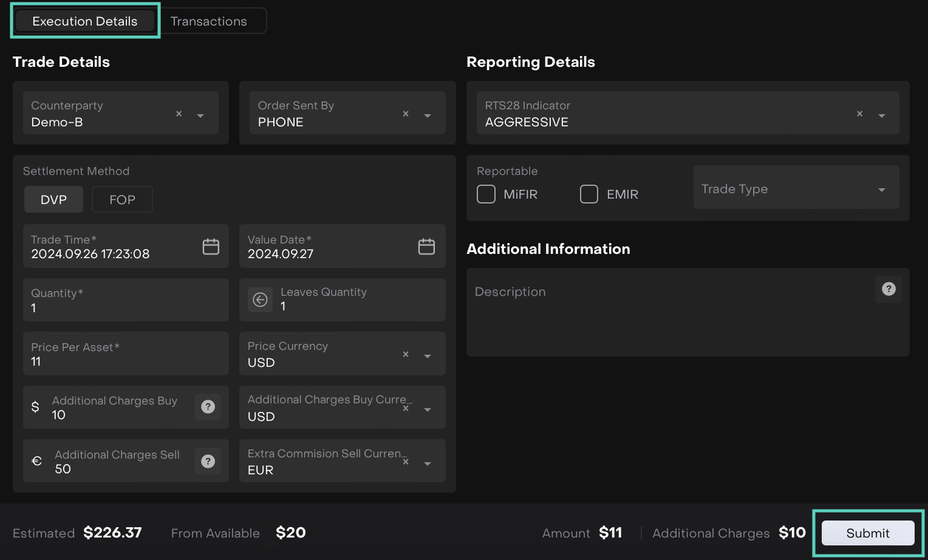Clear the RTS28 Indicator value
This screenshot has height=560, width=928.
859,114
